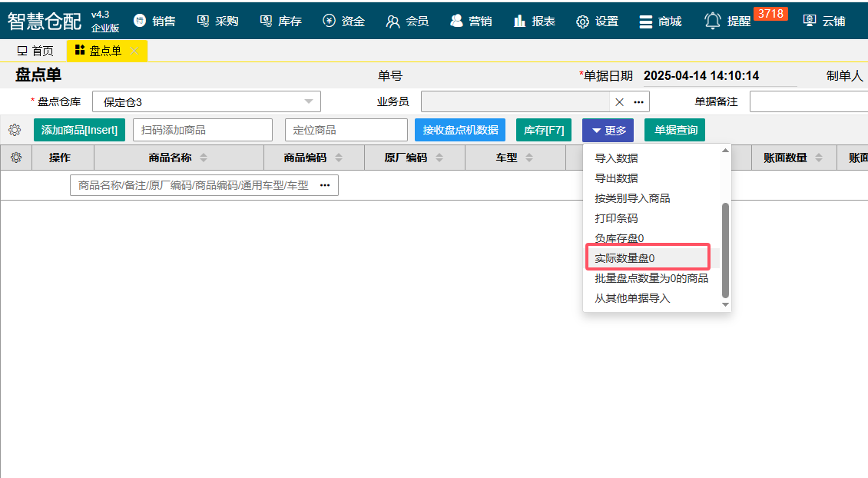Viewport: 868px width, 478px height.
Task: Click ellipsis icon in product search row
Action: (x=325, y=185)
